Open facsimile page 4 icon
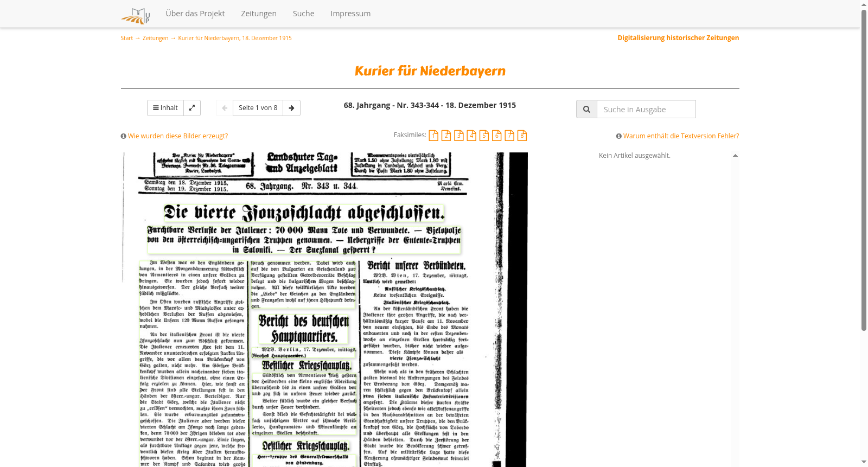Screen dimensions: 868x467 coord(471,136)
